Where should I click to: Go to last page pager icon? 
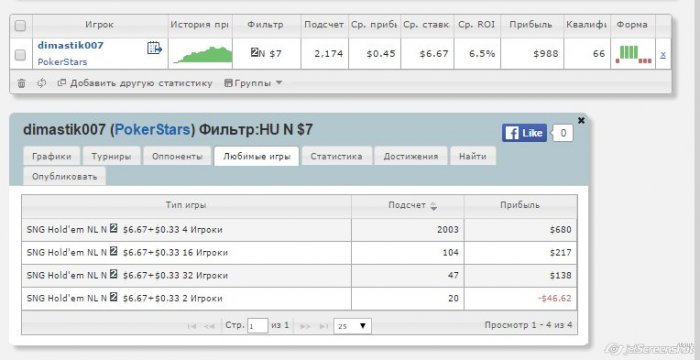(324, 326)
